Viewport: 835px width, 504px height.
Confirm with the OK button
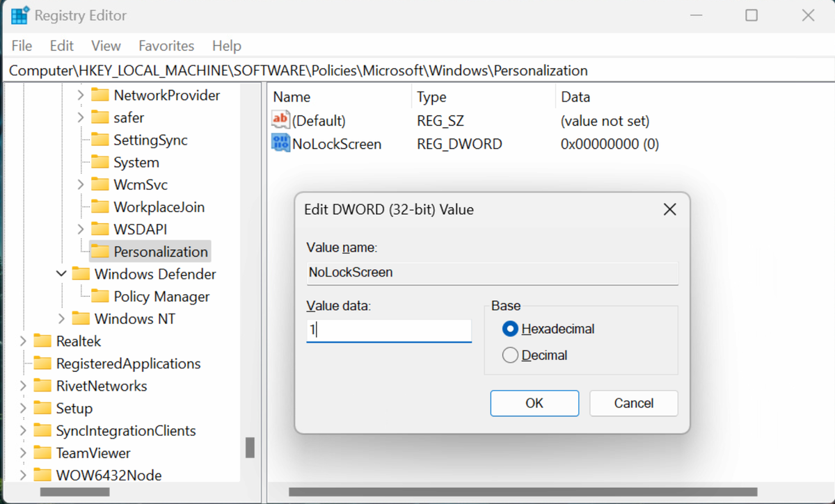pos(534,403)
